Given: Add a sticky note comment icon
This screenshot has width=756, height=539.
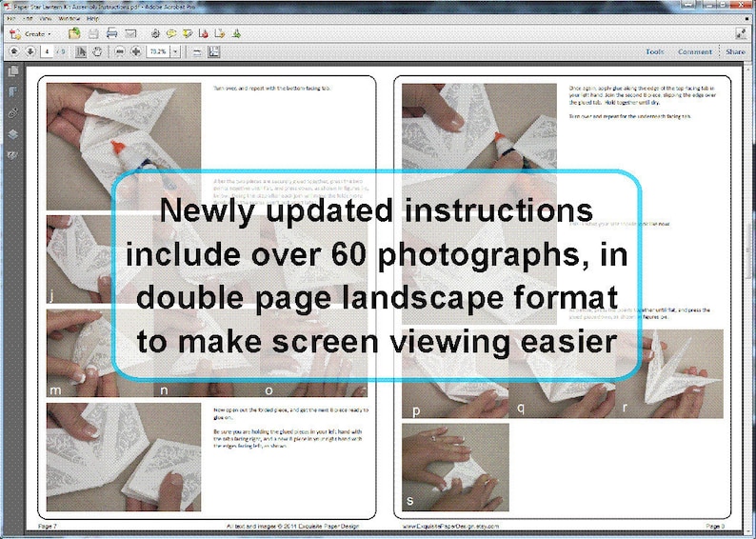Looking at the screenshot, I should 171,33.
